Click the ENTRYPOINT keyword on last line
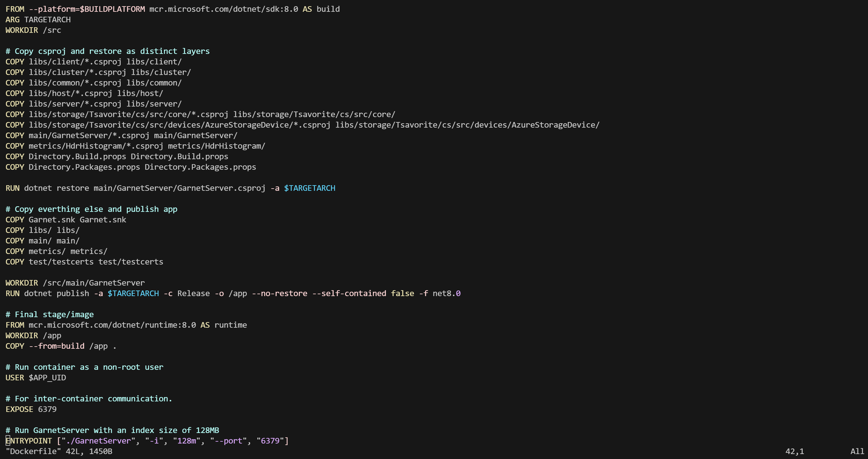This screenshot has height=459, width=868. click(29, 441)
